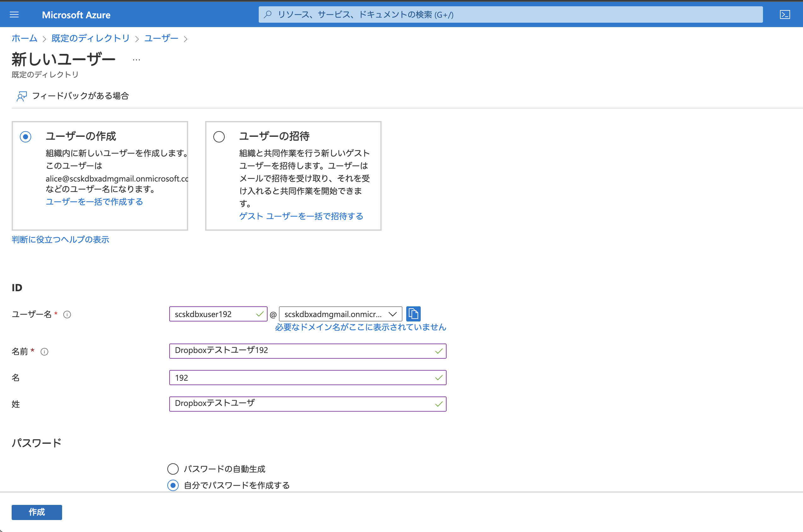Screen dimensions: 803x532
Task: Click the search magnifier icon
Action: point(268,14)
